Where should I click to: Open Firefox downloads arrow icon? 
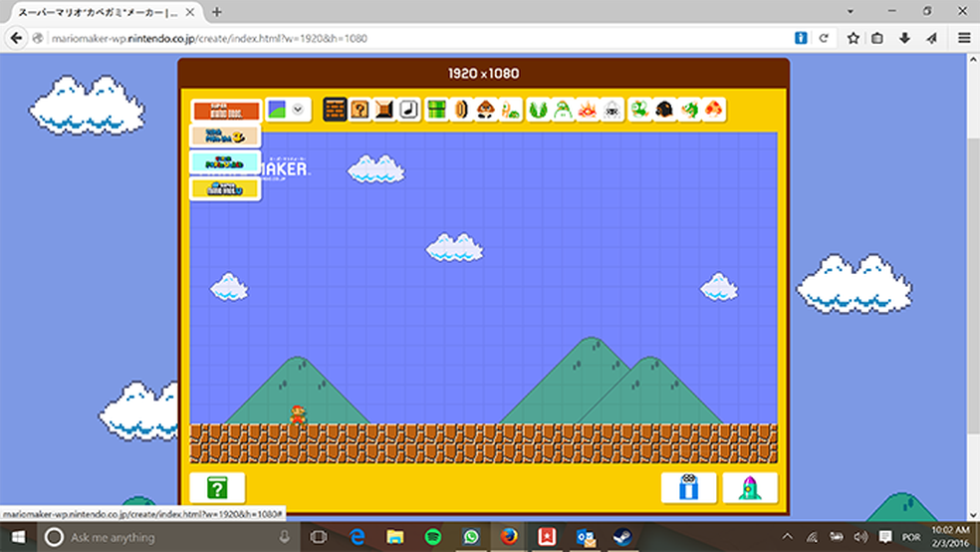(x=904, y=38)
